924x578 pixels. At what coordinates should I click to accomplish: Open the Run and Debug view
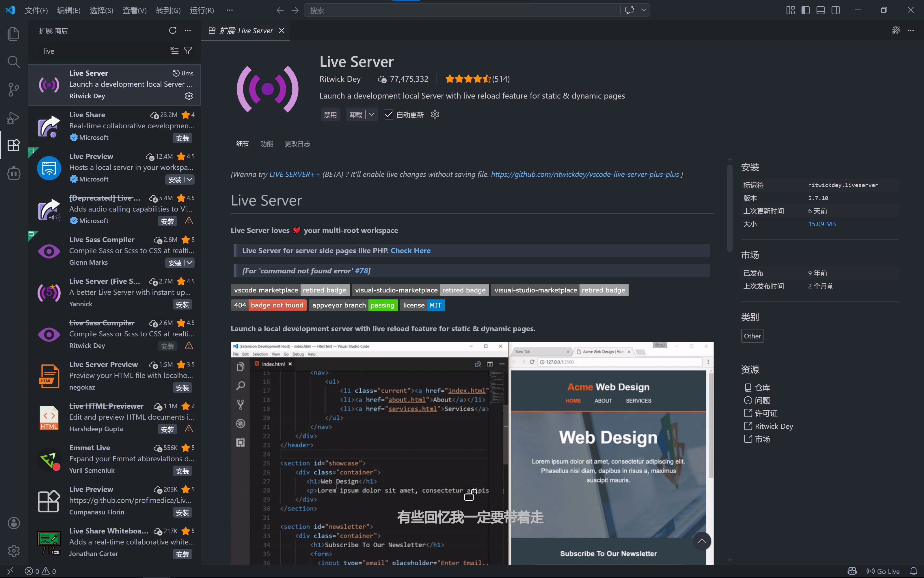point(14,118)
